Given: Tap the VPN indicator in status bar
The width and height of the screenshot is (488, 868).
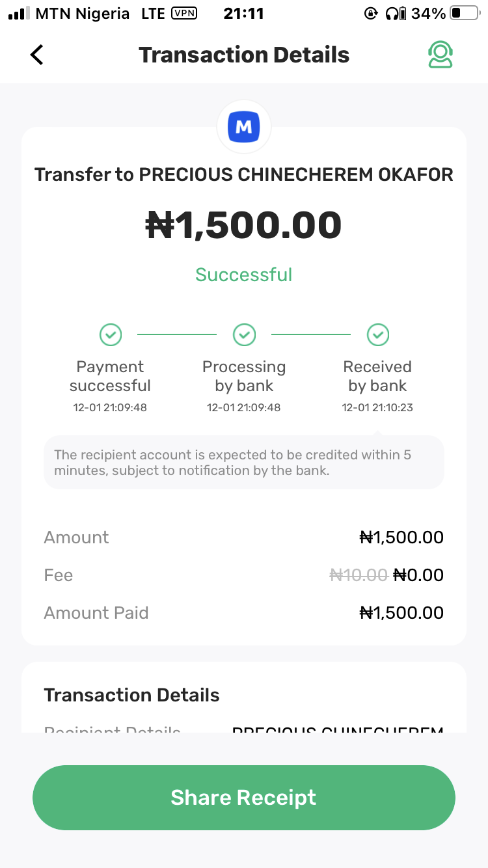Looking at the screenshot, I should [x=184, y=14].
